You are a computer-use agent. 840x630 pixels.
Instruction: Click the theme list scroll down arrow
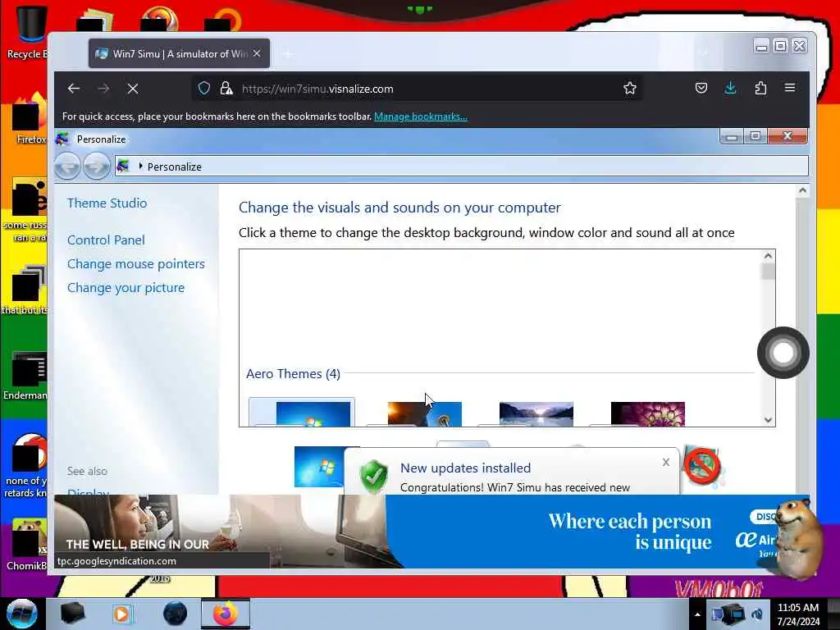coord(768,420)
